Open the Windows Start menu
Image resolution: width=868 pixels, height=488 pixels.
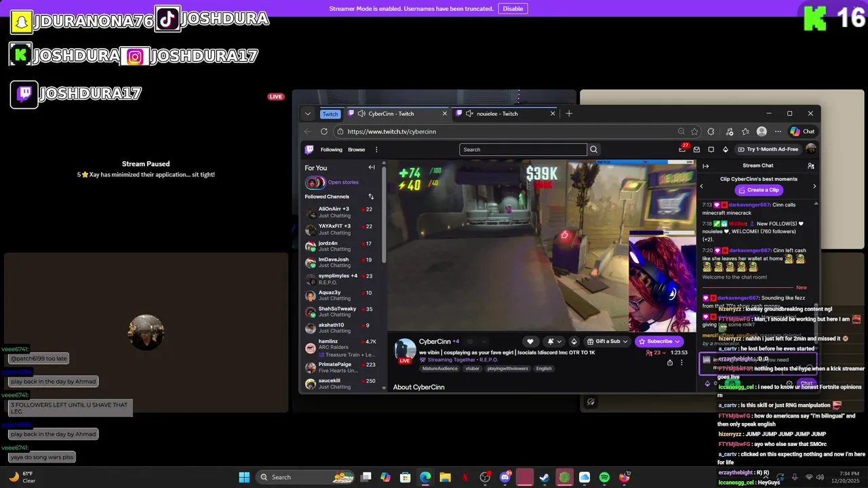[x=244, y=477]
